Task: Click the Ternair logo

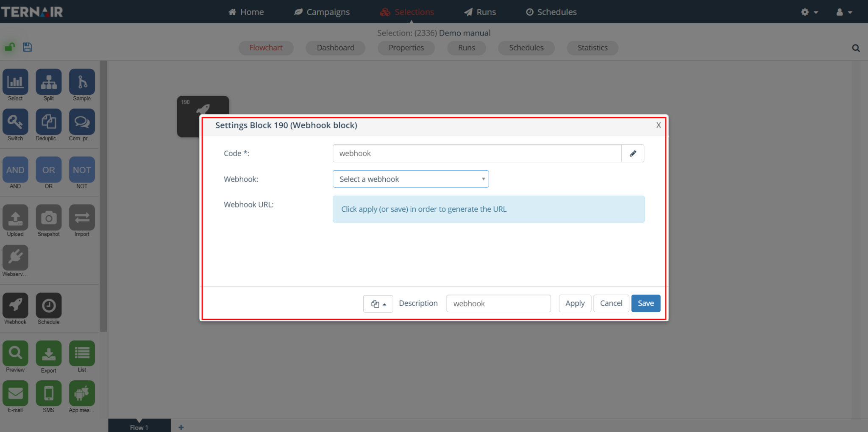Action: coord(32,12)
